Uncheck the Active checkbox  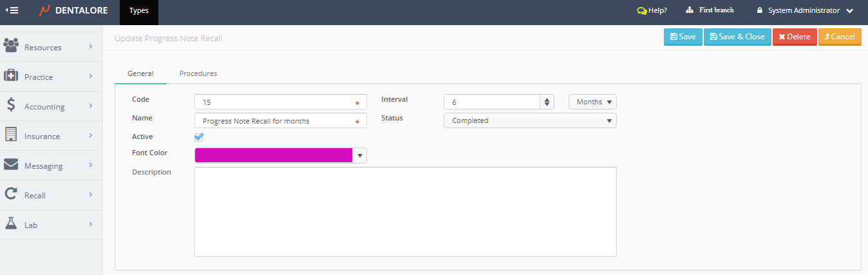[x=199, y=137]
